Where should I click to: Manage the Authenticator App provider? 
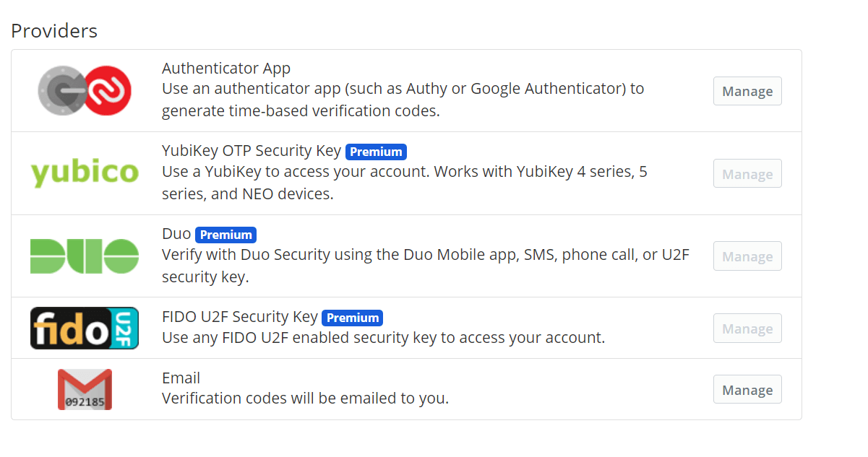pos(747,91)
